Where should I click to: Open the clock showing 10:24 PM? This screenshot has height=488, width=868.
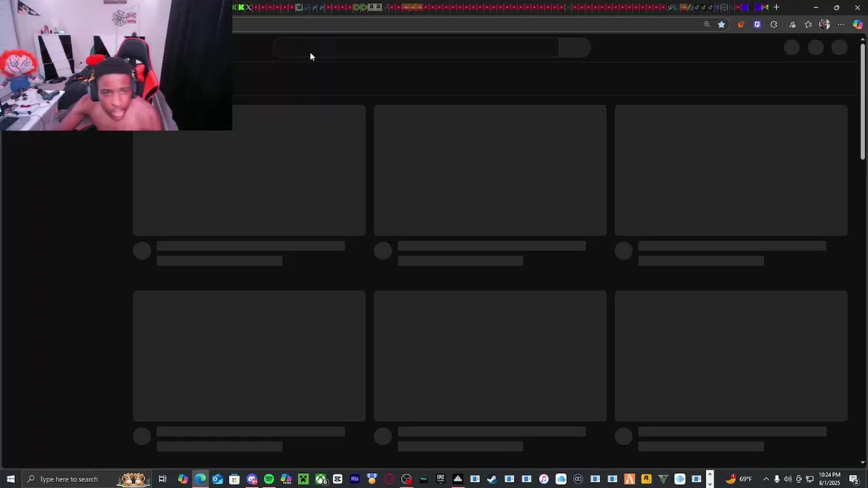pos(830,479)
